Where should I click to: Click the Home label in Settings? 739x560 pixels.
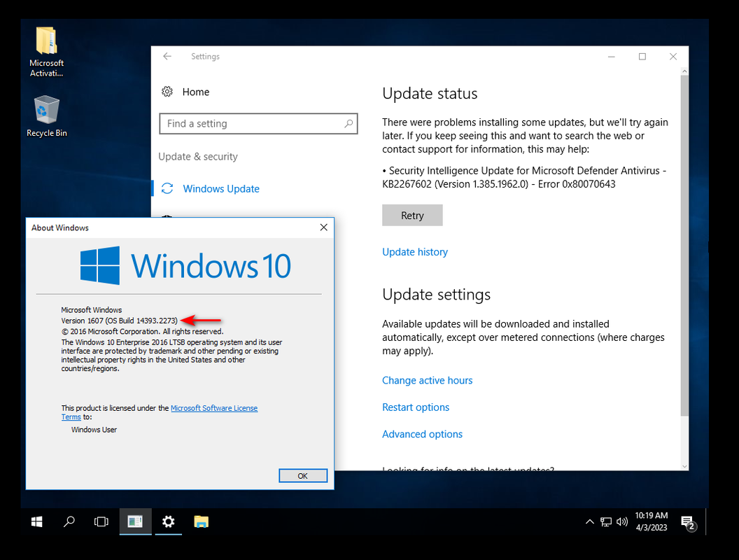[x=195, y=92]
